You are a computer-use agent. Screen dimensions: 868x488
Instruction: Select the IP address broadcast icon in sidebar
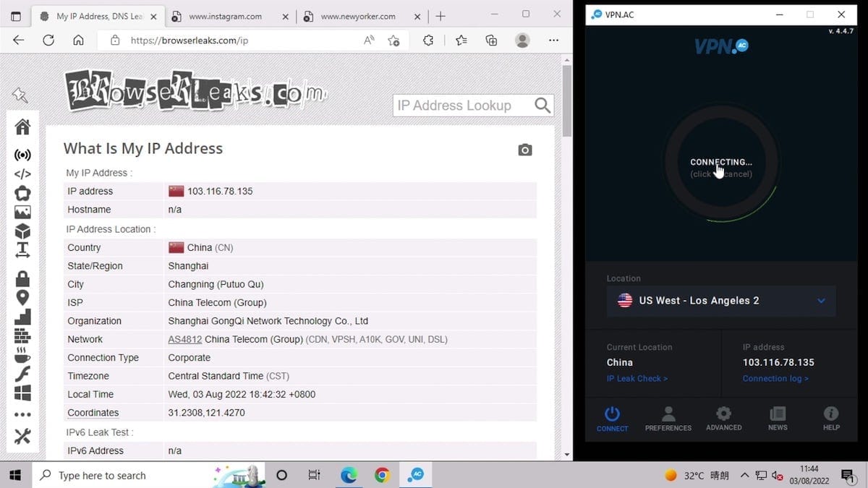22,155
